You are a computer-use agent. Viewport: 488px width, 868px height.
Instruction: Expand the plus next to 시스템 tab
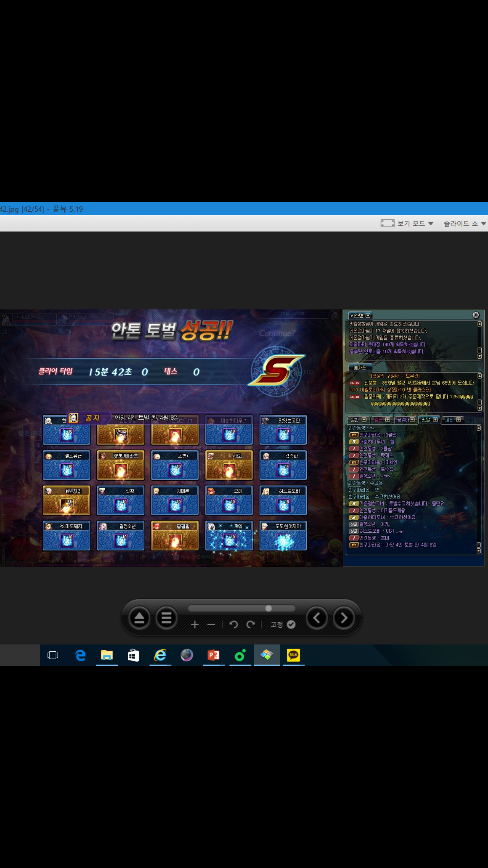368,315
